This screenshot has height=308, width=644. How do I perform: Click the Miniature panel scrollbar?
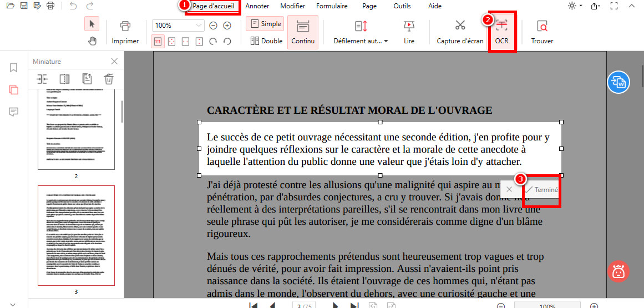pos(122,112)
